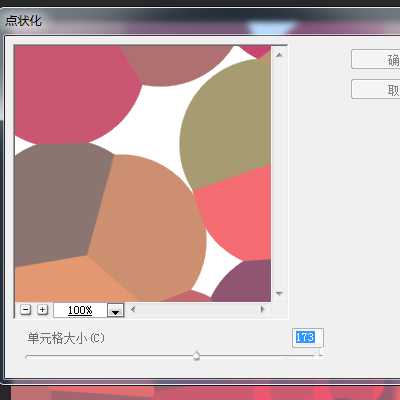
Task: Open the zoom percentage dropdown arrow
Action: 116,310
